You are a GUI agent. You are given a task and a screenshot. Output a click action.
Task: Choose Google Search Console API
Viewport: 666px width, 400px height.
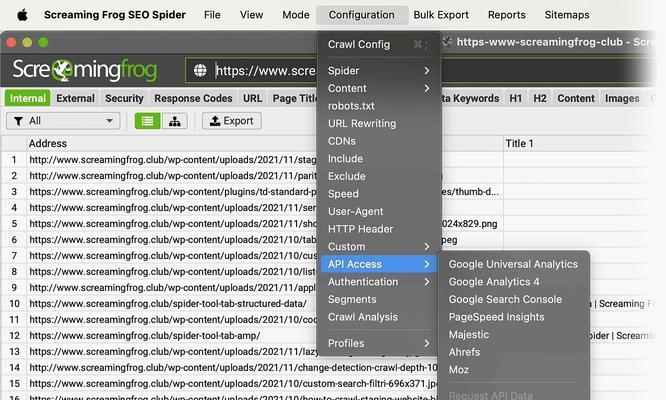click(x=514, y=299)
